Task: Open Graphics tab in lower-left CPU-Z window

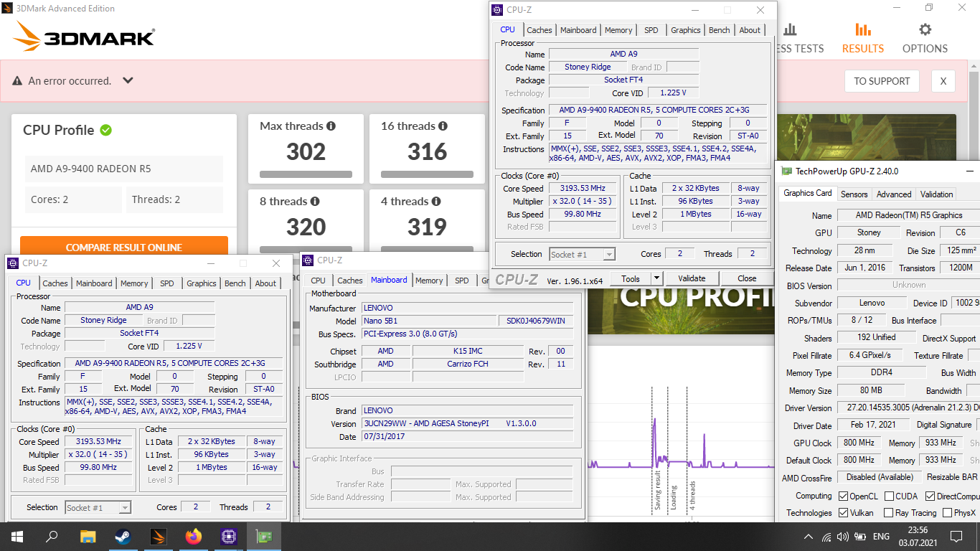Action: [x=202, y=283]
